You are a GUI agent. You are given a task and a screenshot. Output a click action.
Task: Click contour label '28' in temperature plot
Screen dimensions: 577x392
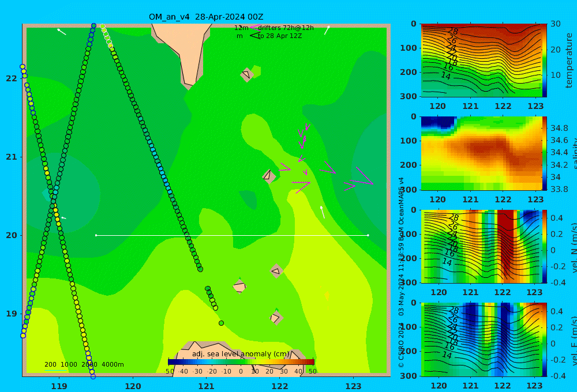453,31
